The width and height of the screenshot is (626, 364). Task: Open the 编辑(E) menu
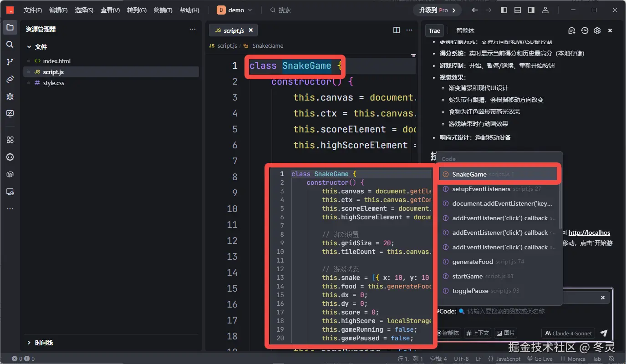58,10
